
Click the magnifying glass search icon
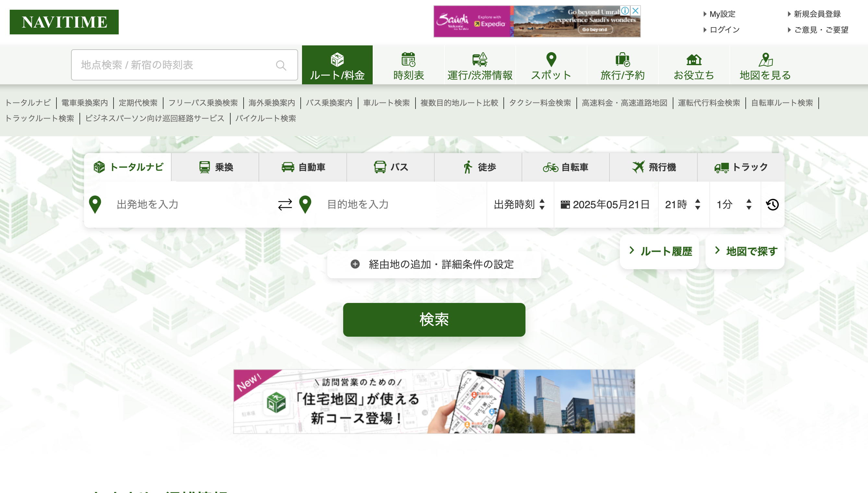tap(281, 65)
